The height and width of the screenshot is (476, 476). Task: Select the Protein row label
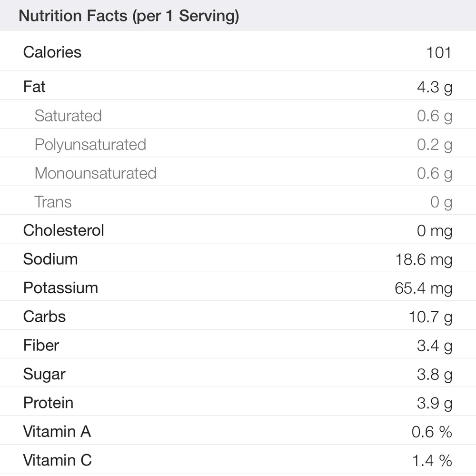[x=48, y=403]
